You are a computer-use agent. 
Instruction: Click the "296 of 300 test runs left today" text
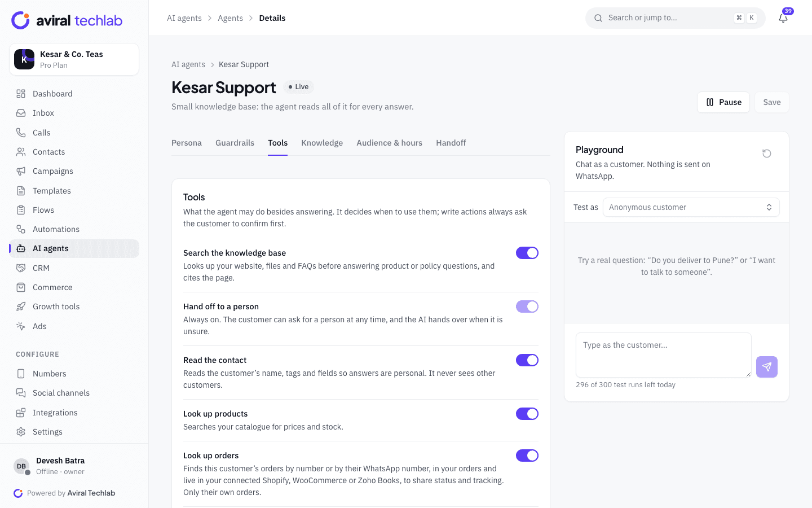(625, 385)
